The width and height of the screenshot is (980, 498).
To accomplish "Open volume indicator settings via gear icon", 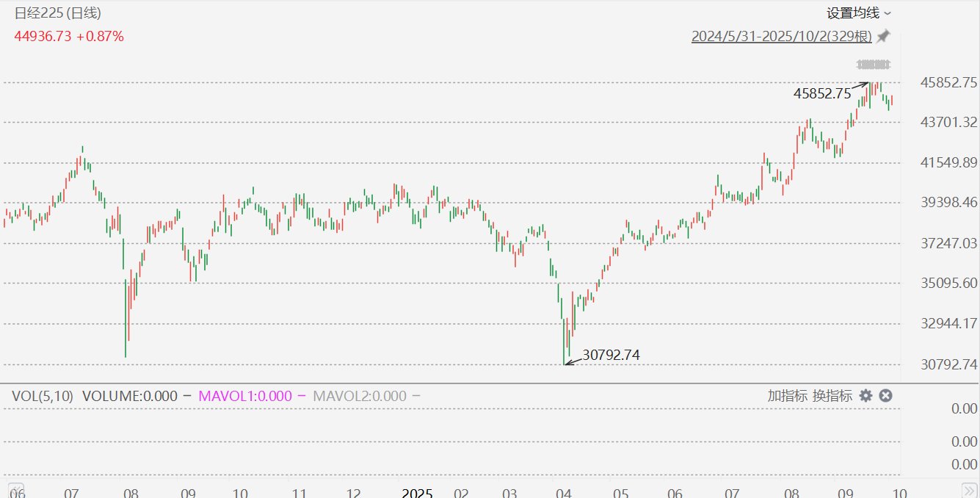I will (865, 396).
